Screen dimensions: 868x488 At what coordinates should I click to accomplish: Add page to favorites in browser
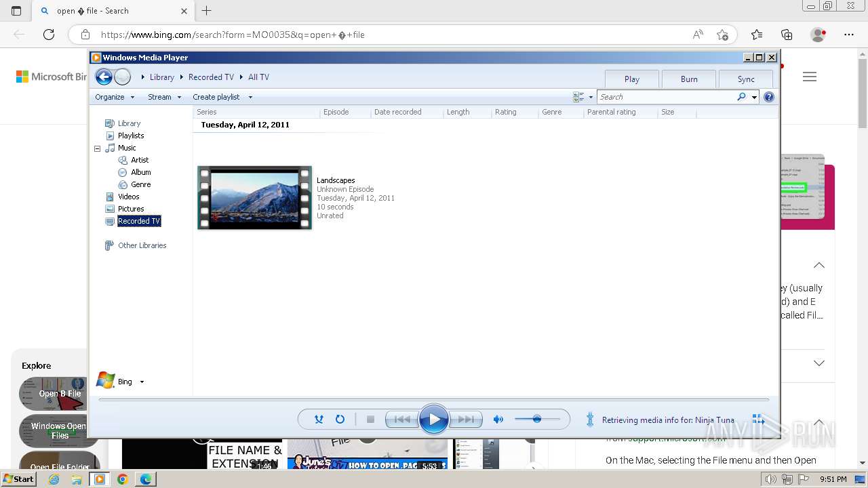722,35
